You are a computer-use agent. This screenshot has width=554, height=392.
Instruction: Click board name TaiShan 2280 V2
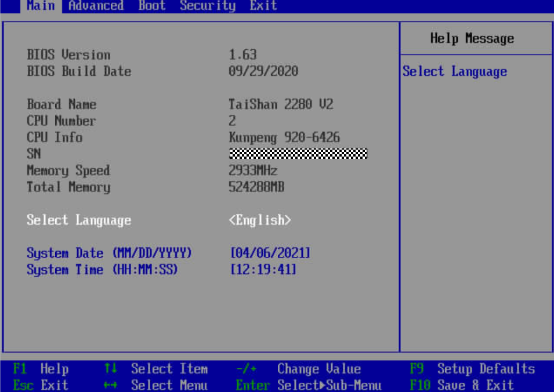281,104
